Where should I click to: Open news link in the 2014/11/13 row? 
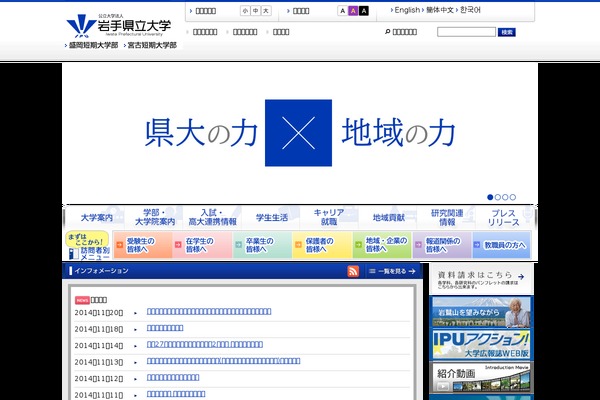click(x=223, y=361)
